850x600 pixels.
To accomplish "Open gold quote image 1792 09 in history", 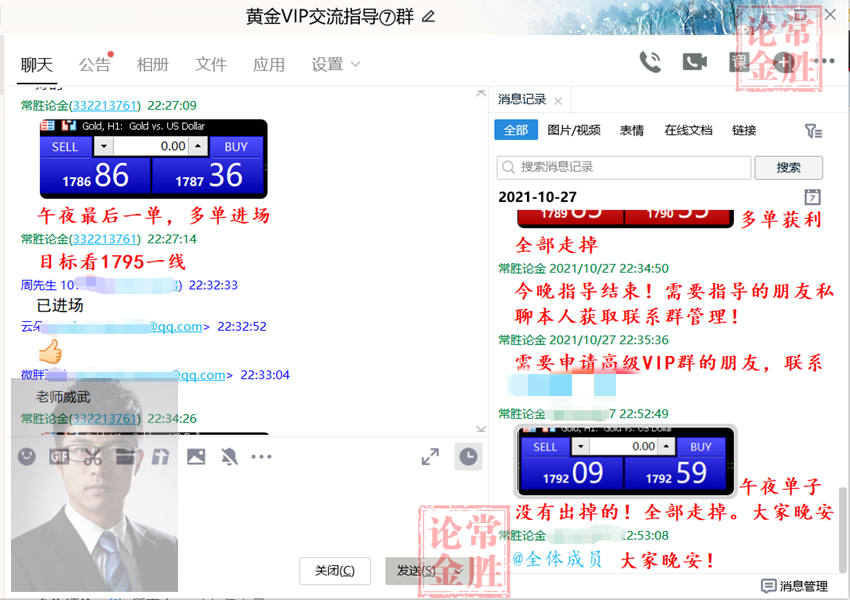I will coord(626,461).
